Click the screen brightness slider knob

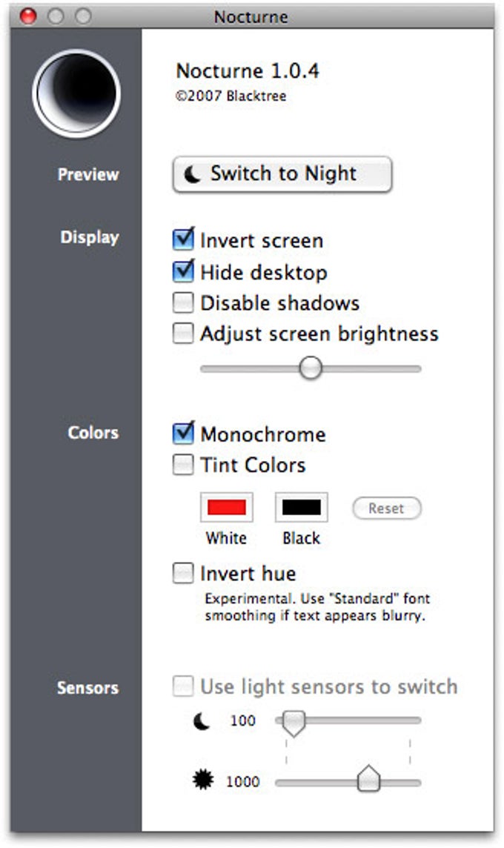pos(311,368)
